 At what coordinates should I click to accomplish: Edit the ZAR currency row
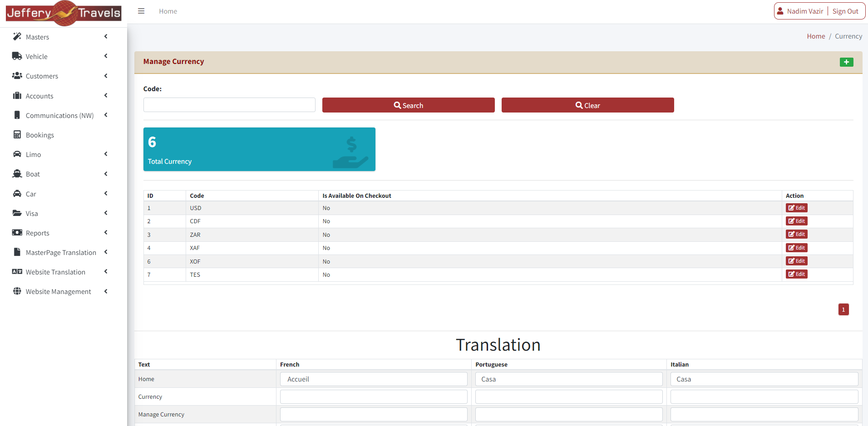tap(796, 235)
